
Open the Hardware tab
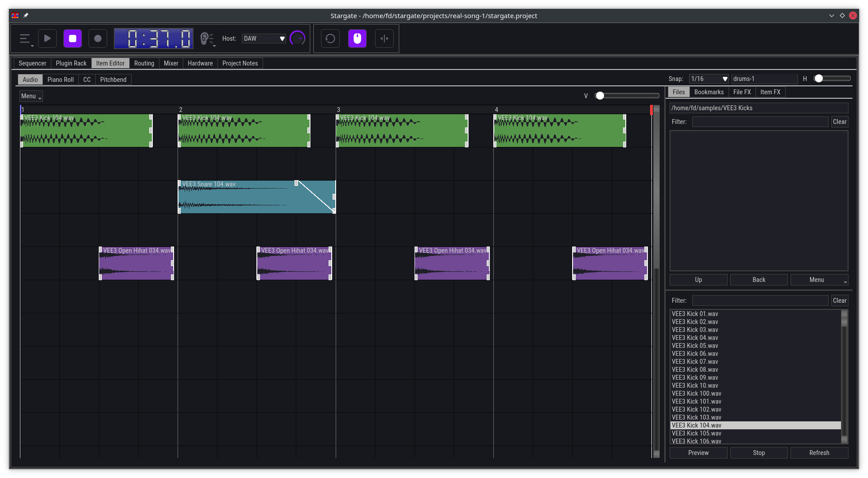tap(200, 63)
